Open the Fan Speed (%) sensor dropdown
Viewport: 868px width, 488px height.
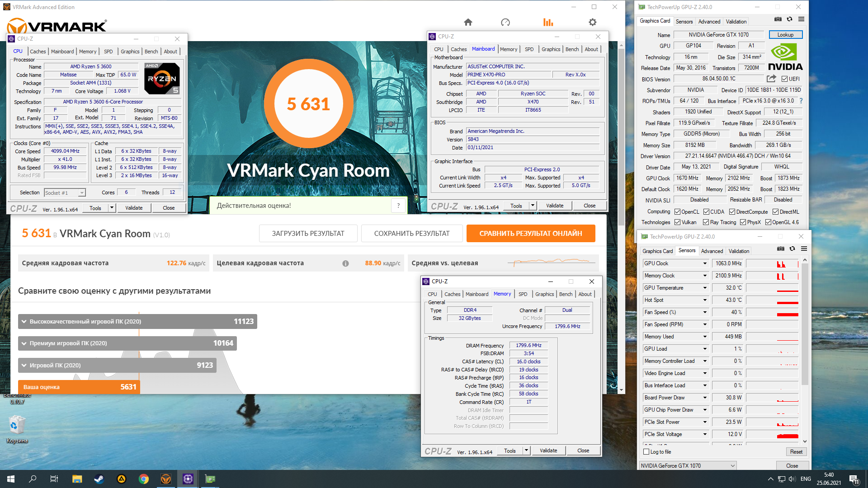pos(704,312)
